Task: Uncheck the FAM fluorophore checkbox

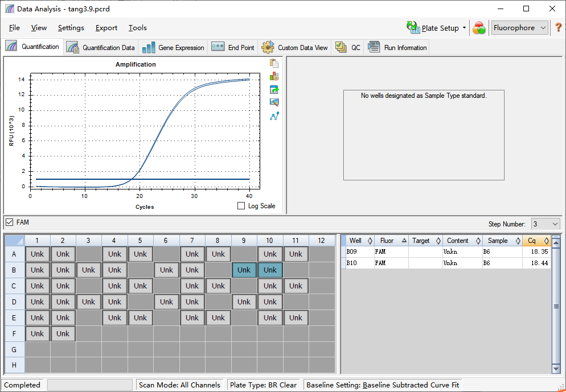Action: 9,222
